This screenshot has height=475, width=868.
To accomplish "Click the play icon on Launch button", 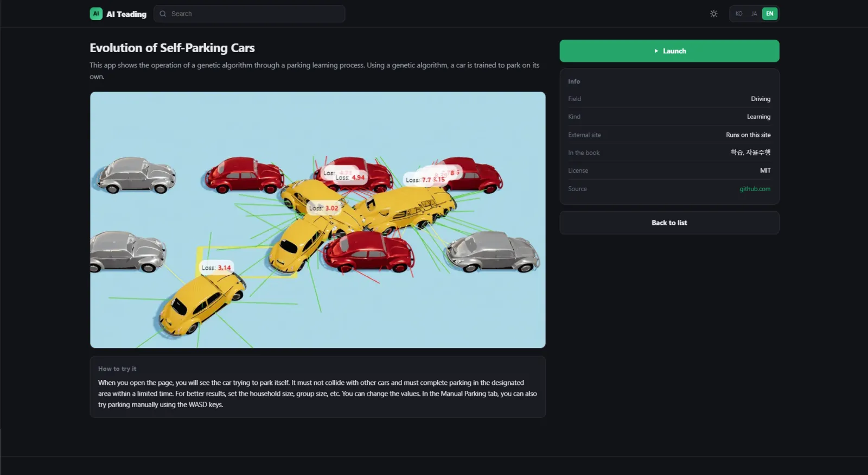I will coord(656,51).
